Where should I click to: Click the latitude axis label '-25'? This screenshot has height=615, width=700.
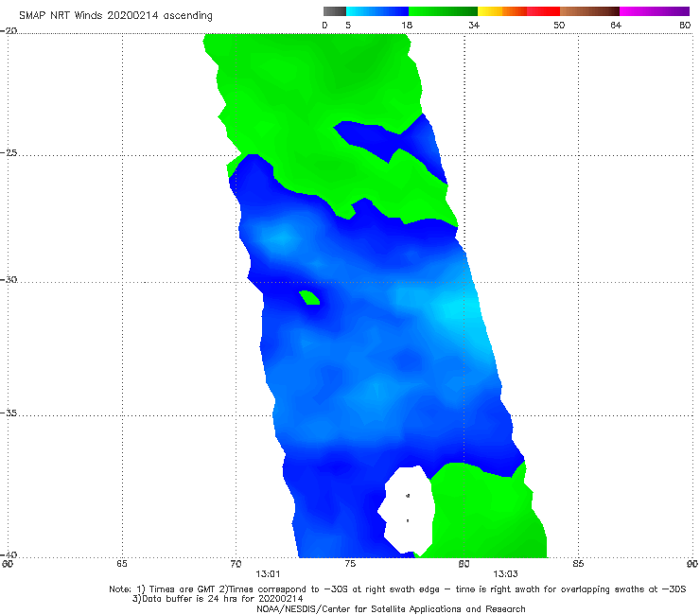pyautogui.click(x=9, y=152)
